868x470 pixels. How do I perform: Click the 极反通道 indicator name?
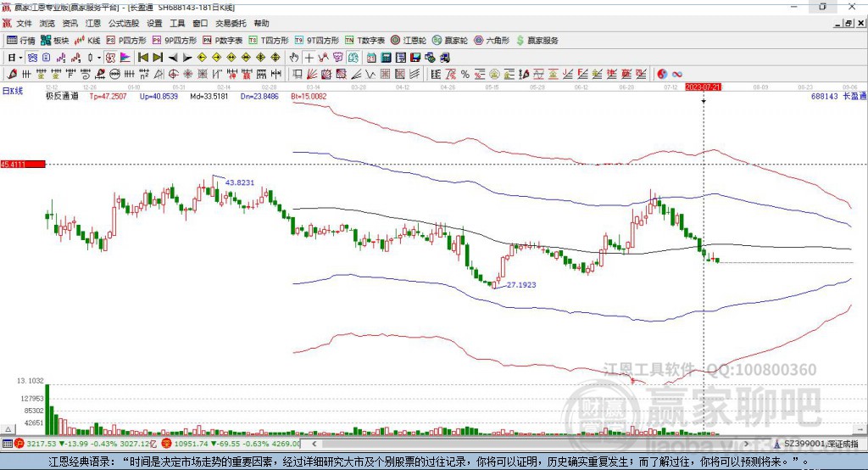62,96
